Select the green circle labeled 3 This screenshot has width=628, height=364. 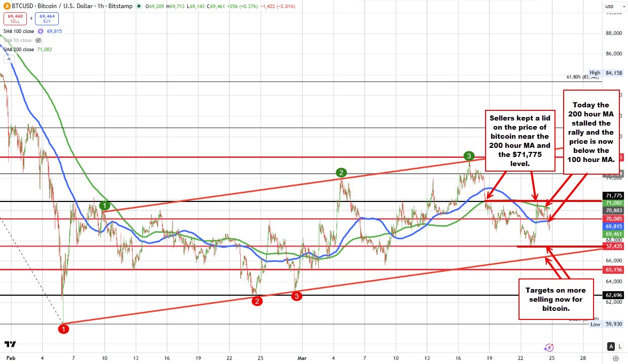(x=469, y=155)
